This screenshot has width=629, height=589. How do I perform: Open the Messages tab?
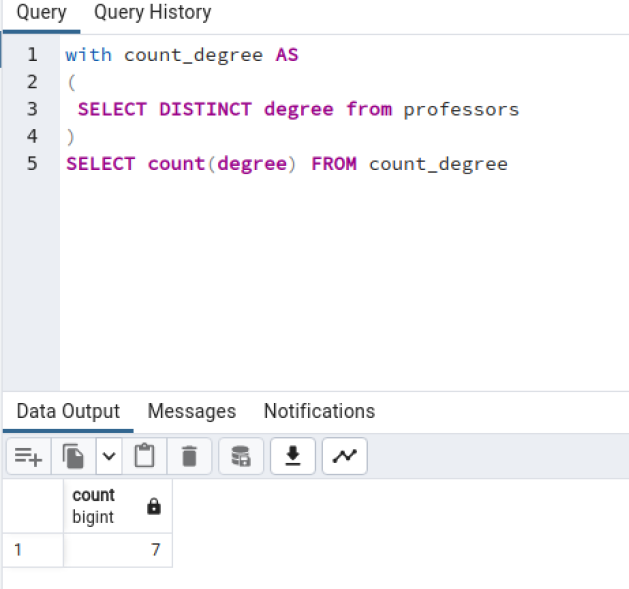pos(192,411)
